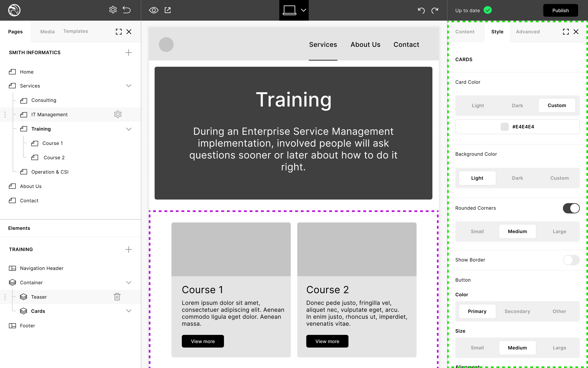Expand the Cards element chevron
Viewport: 588px width, 368px height.
[x=129, y=311]
